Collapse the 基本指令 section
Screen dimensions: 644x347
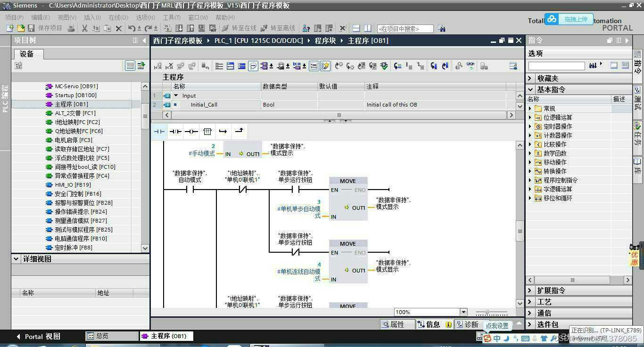click(x=531, y=89)
